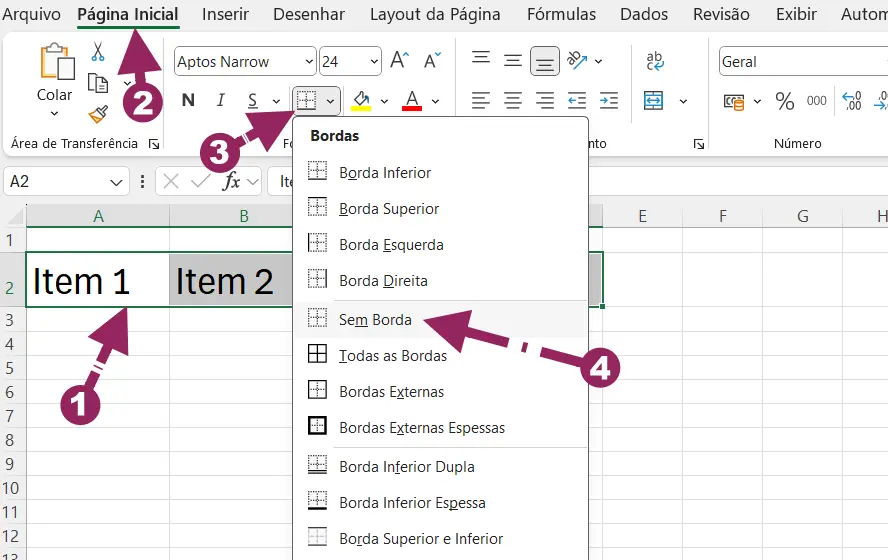Decrease font size with smaller A icon
Screen dimensions: 888x560
pos(432,61)
